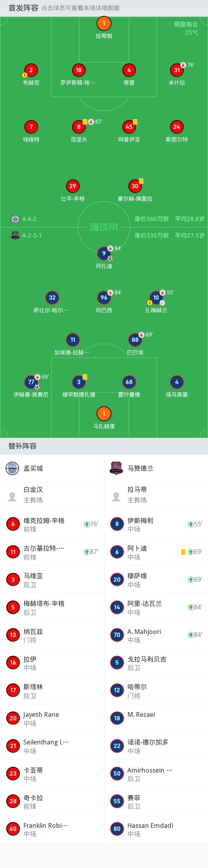This screenshot has width=208, height=868.
Task: Click 马赞德兰 team crest in substitutes section
Action: click(x=116, y=468)
